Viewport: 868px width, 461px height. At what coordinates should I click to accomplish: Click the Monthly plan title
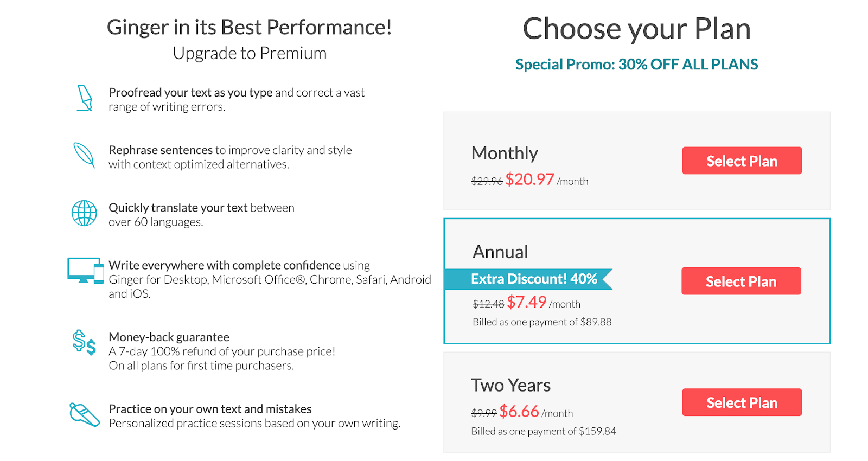tap(505, 153)
